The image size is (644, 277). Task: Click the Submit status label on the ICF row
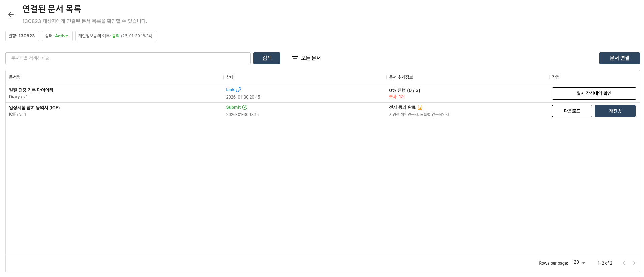point(233,107)
